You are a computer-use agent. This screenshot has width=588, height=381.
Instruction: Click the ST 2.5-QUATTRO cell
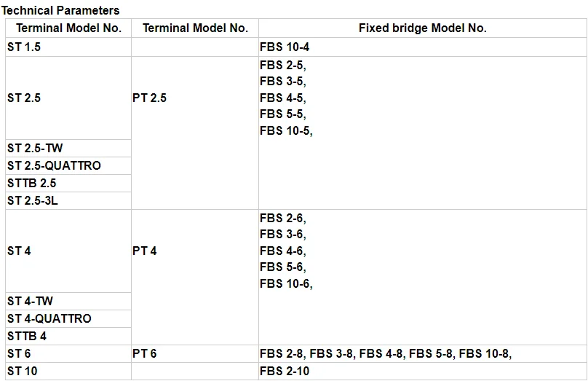click(54, 166)
